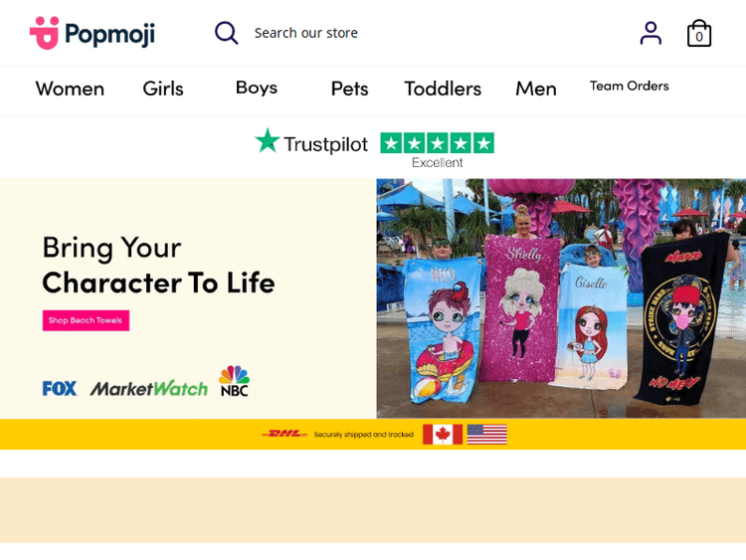Open the Women menu
746x560 pixels.
point(70,89)
